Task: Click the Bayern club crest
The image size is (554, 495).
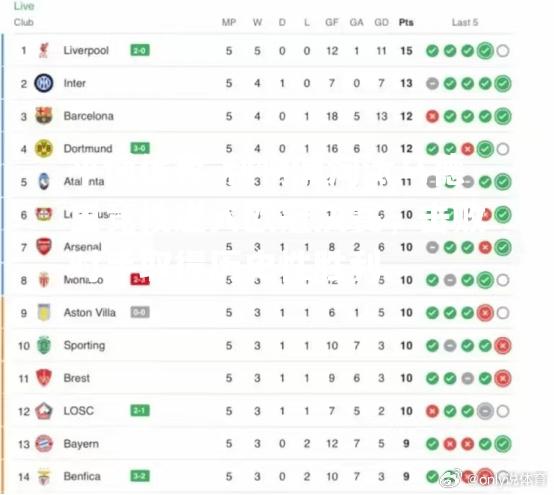Action: pyautogui.click(x=44, y=443)
